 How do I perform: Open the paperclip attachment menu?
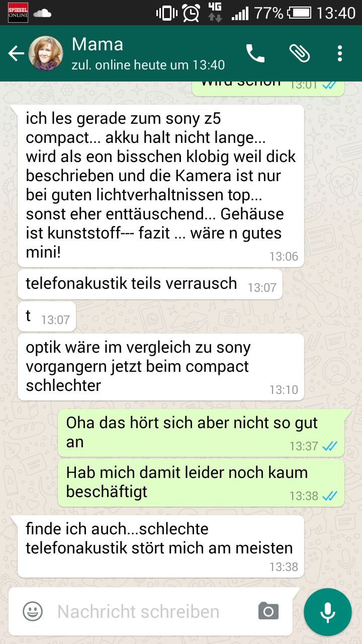coord(299,53)
